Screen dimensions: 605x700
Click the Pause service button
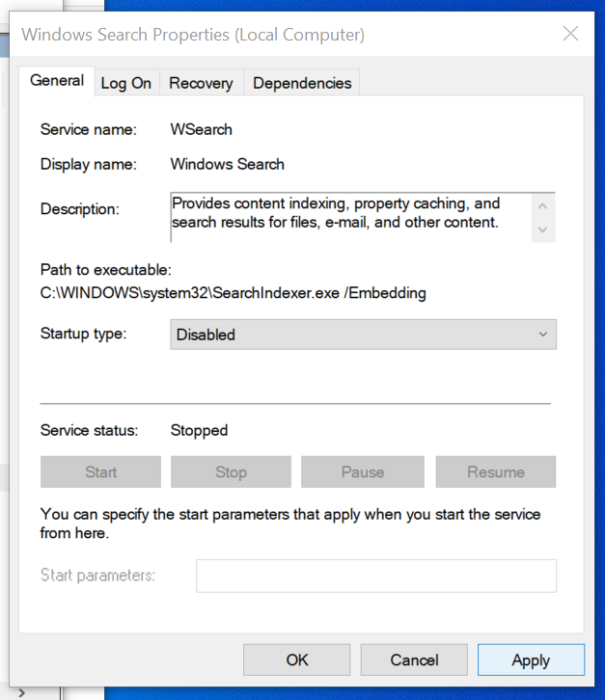click(363, 471)
